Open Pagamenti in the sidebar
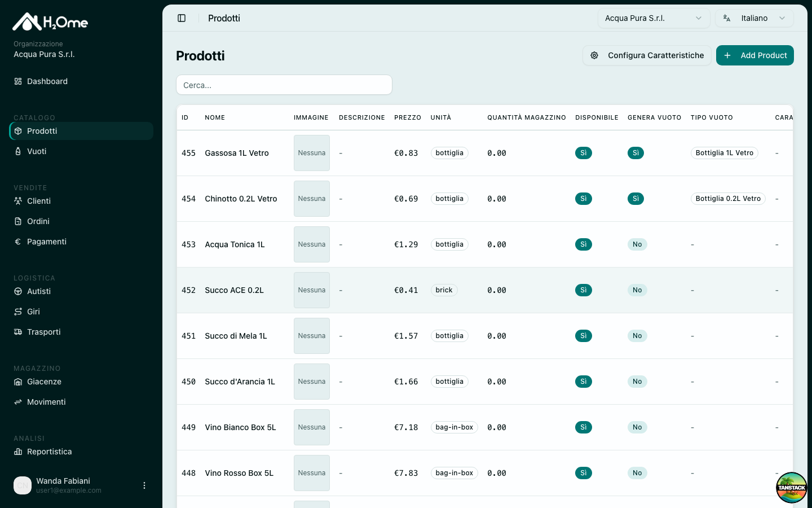Image resolution: width=812 pixels, height=508 pixels. tap(81, 242)
